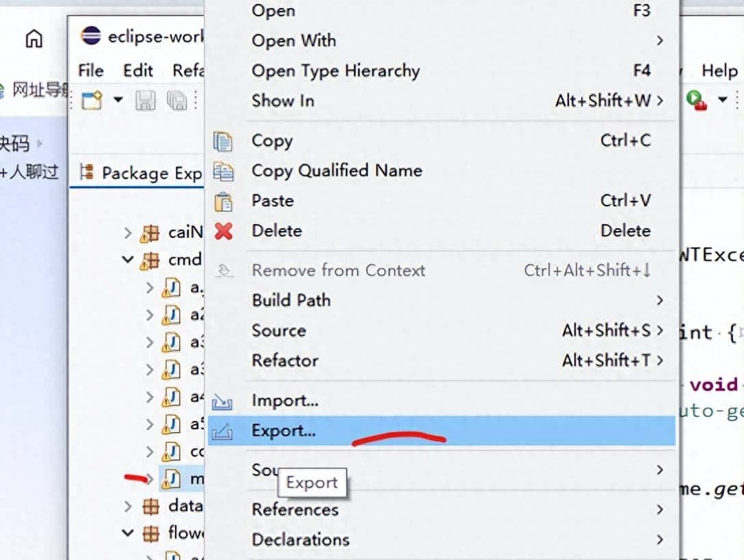The image size is (744, 560).
Task: Open the Refactor menu in the menu bar
Action: coord(188,70)
